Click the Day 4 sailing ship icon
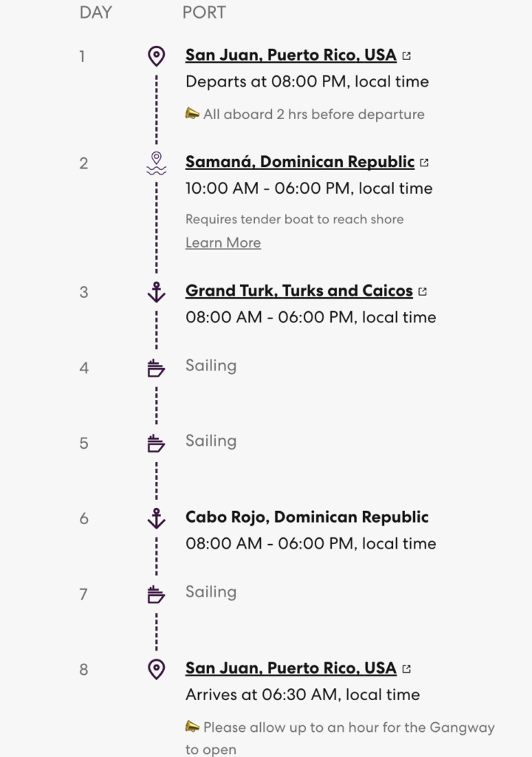Viewport: 532px width, 757px height. tap(156, 368)
